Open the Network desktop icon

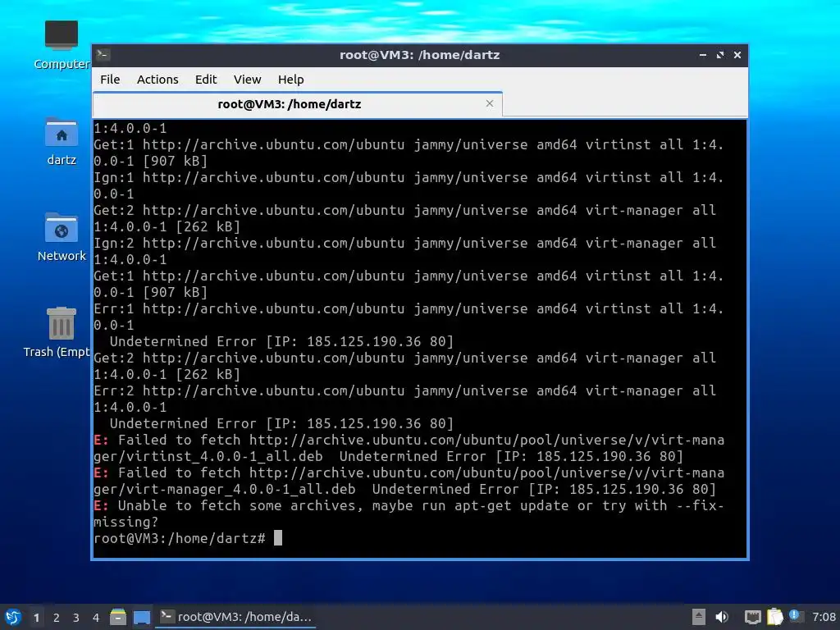click(x=61, y=237)
